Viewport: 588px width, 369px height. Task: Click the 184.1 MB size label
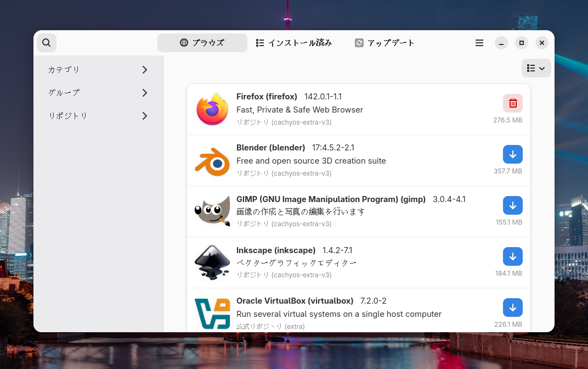[508, 273]
